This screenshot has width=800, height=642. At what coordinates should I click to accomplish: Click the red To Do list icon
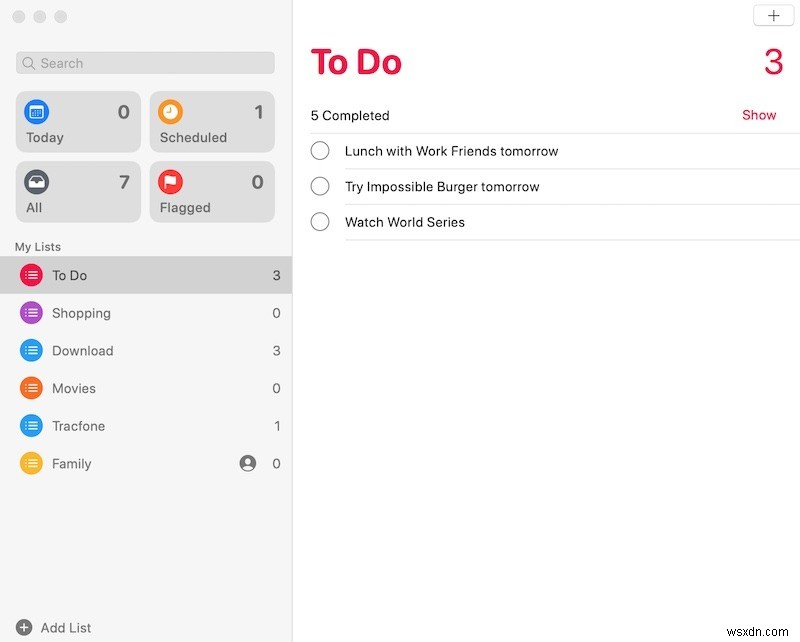click(31, 275)
